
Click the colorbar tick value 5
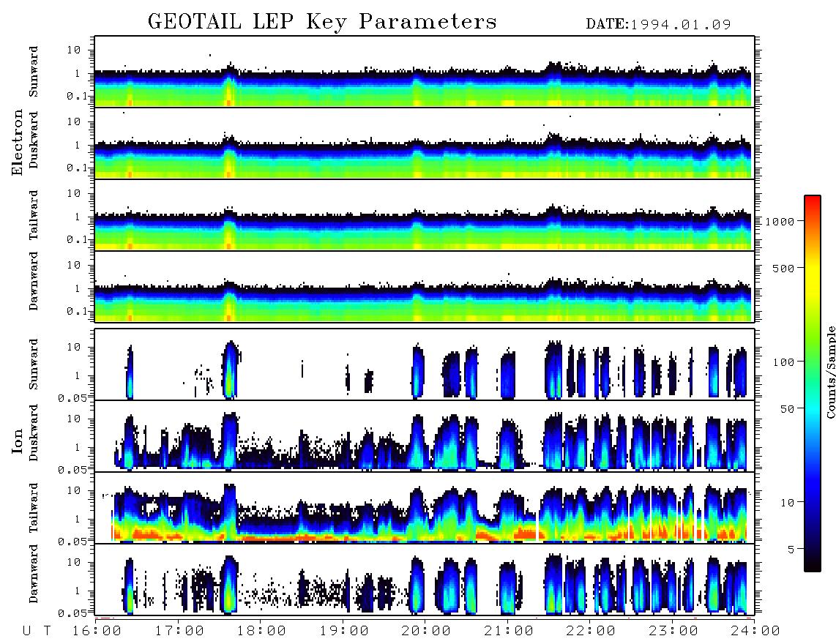tap(791, 549)
